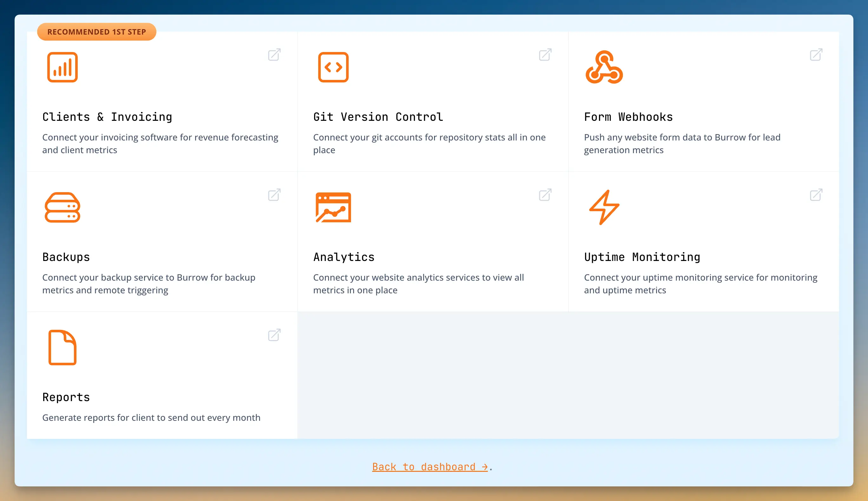Screen dimensions: 868x501
Task: Open the Analytics heading
Action: (344, 257)
